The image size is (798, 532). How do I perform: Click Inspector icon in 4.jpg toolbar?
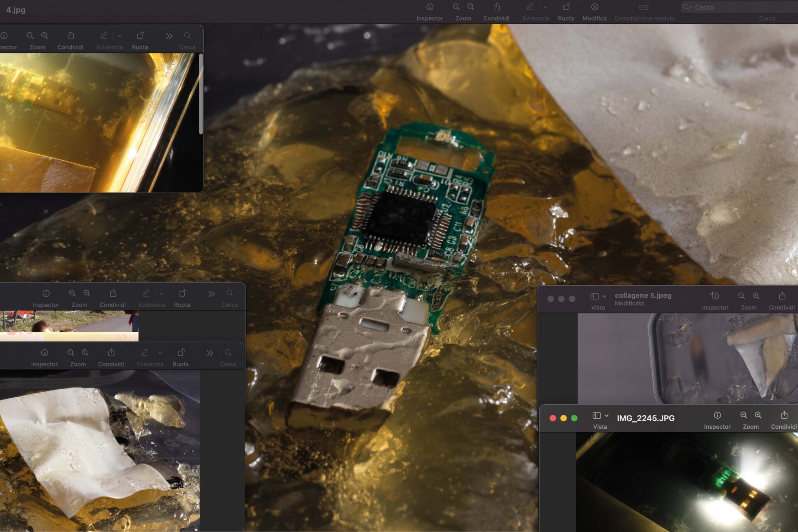(x=429, y=7)
